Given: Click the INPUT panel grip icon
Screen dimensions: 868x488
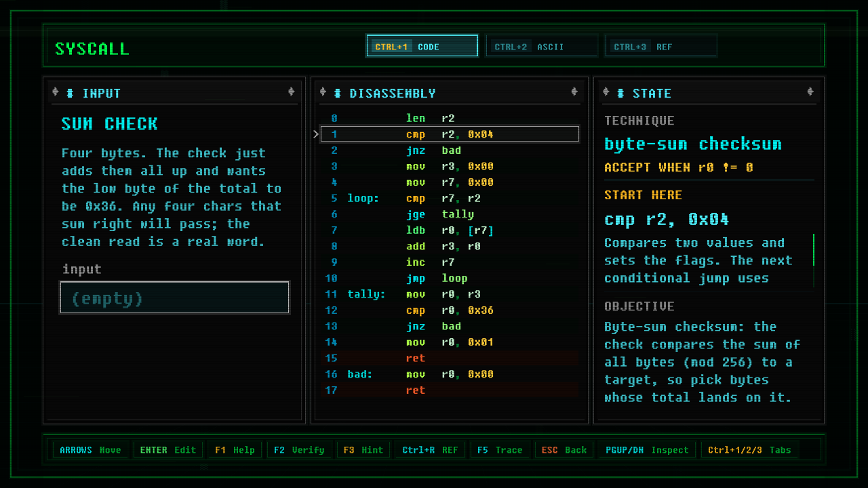Looking at the screenshot, I should click(70, 93).
